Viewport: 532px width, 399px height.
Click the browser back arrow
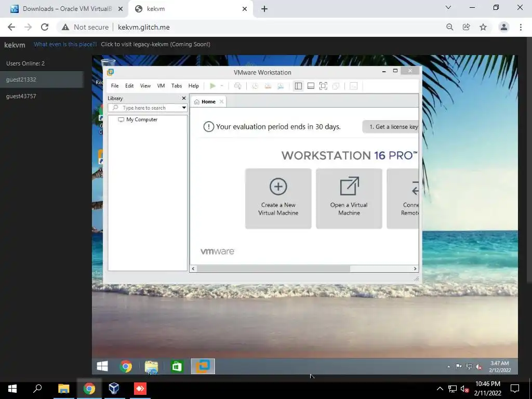pos(11,27)
